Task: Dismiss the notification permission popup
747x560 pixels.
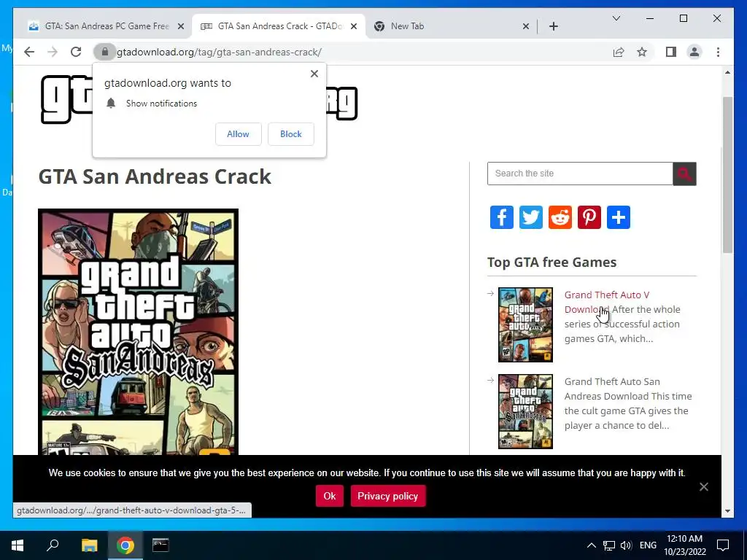Action: click(314, 74)
